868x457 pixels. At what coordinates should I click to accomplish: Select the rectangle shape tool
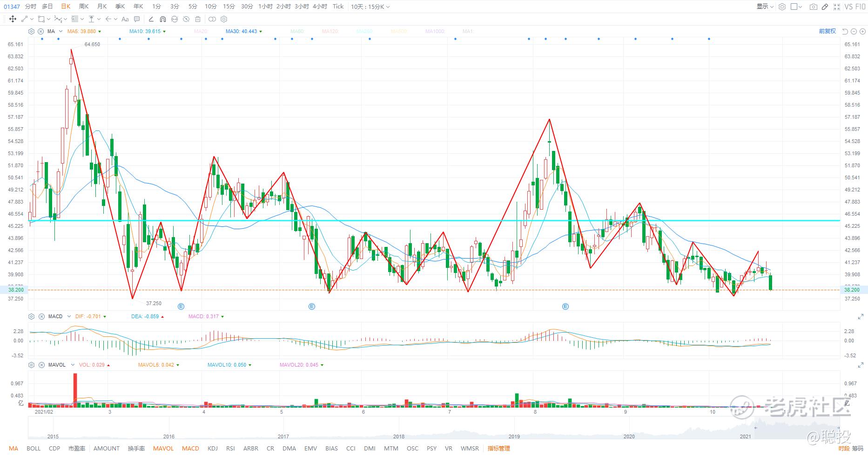41,19
